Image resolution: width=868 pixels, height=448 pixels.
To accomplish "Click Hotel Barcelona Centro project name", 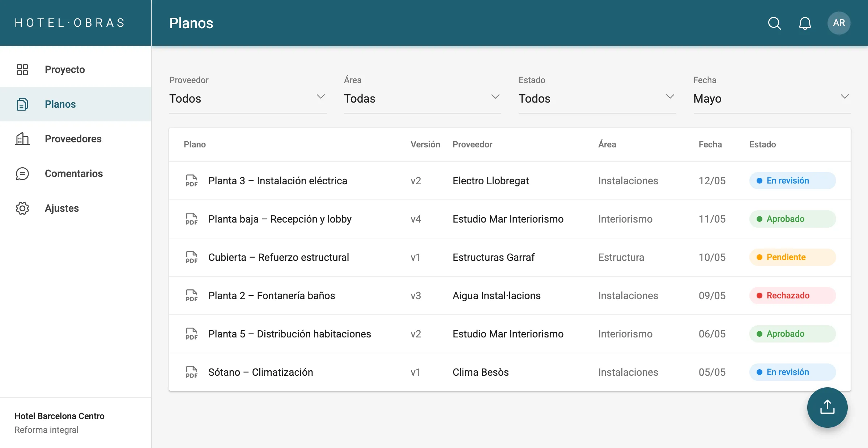I will [x=59, y=416].
